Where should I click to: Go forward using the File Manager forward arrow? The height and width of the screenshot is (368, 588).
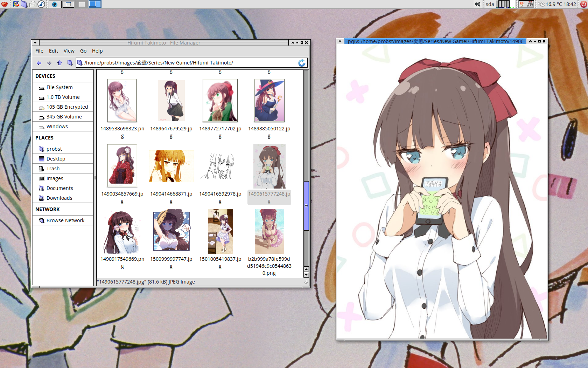49,63
